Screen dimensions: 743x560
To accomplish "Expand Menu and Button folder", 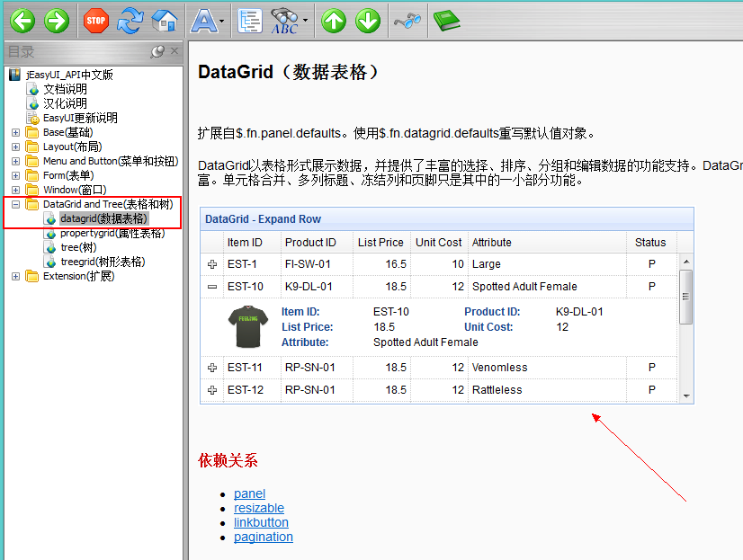I will pos(15,162).
